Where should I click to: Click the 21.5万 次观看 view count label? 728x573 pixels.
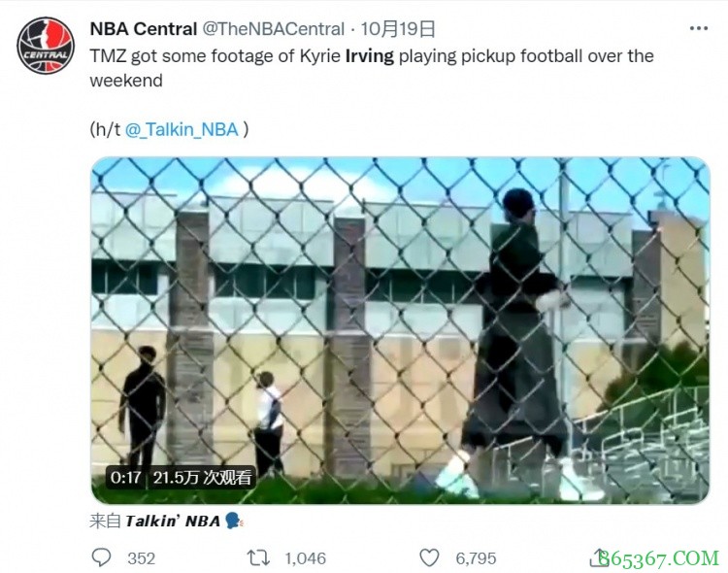click(x=202, y=477)
